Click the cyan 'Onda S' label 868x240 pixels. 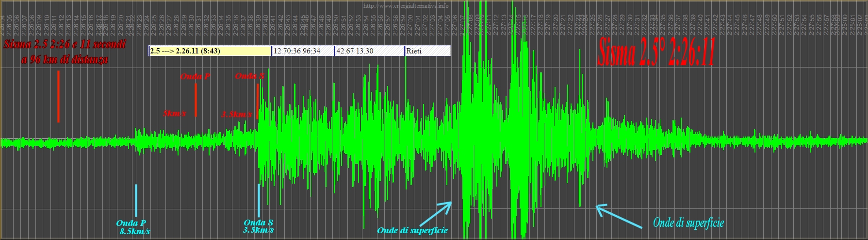point(258,223)
